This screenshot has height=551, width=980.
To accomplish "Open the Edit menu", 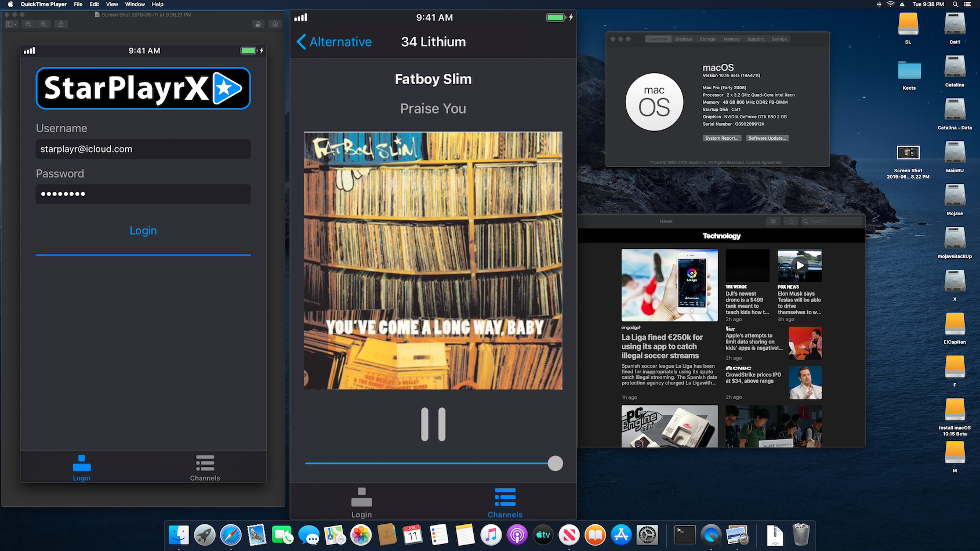I will [x=94, y=4].
